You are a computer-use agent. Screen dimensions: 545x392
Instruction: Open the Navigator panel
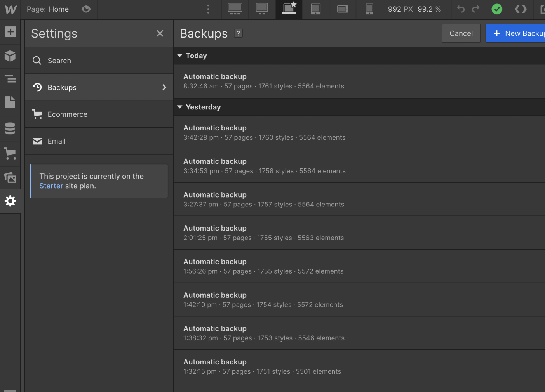(10, 79)
